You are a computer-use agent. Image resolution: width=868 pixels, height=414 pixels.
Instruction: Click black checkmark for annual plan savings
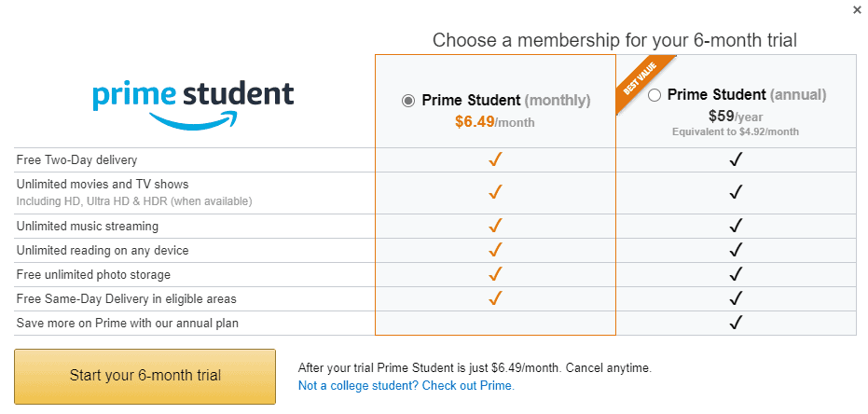736,323
